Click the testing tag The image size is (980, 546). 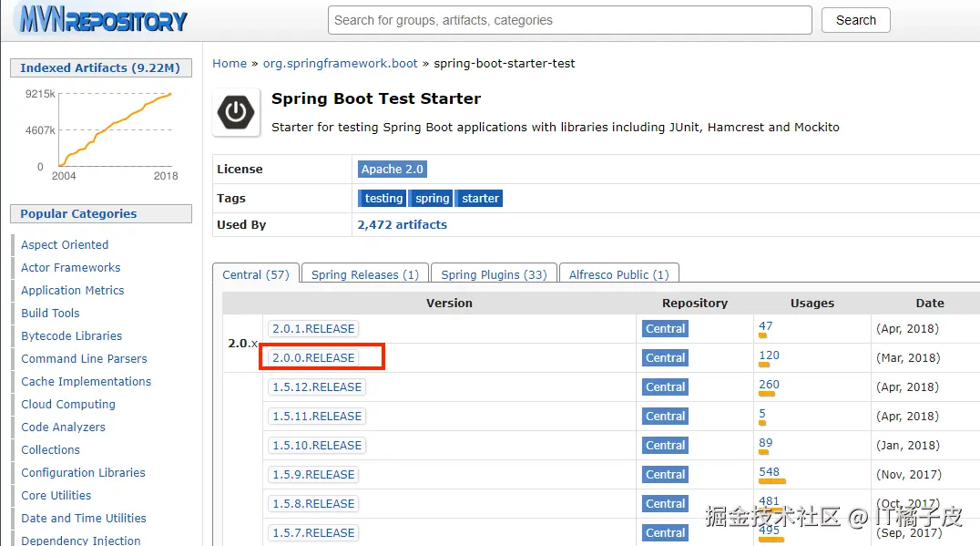pyautogui.click(x=383, y=199)
